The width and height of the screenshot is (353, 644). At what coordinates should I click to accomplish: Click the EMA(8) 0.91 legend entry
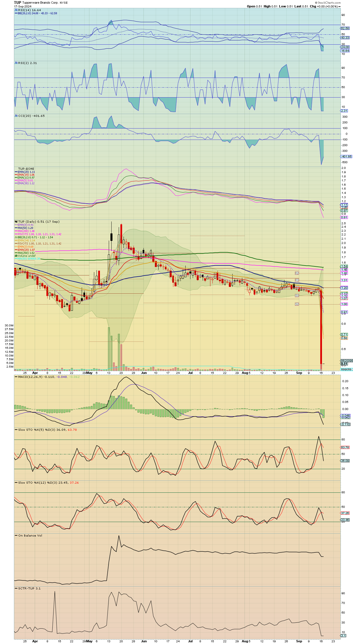[x=24, y=225]
